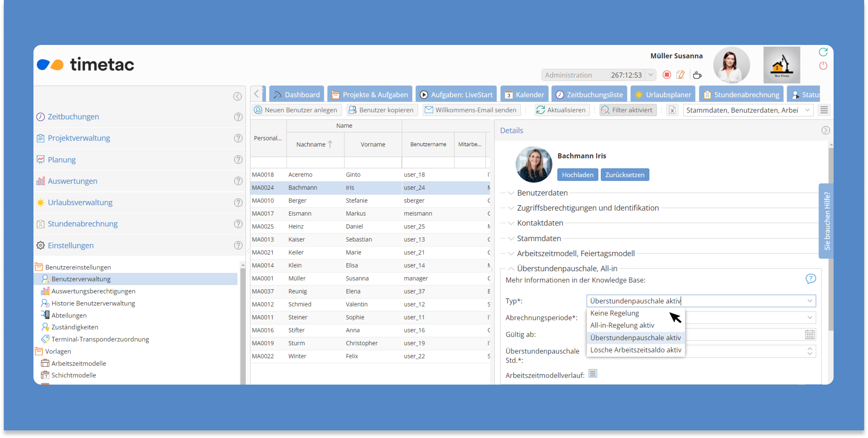Expand the Benutzerdaten section

click(x=542, y=193)
